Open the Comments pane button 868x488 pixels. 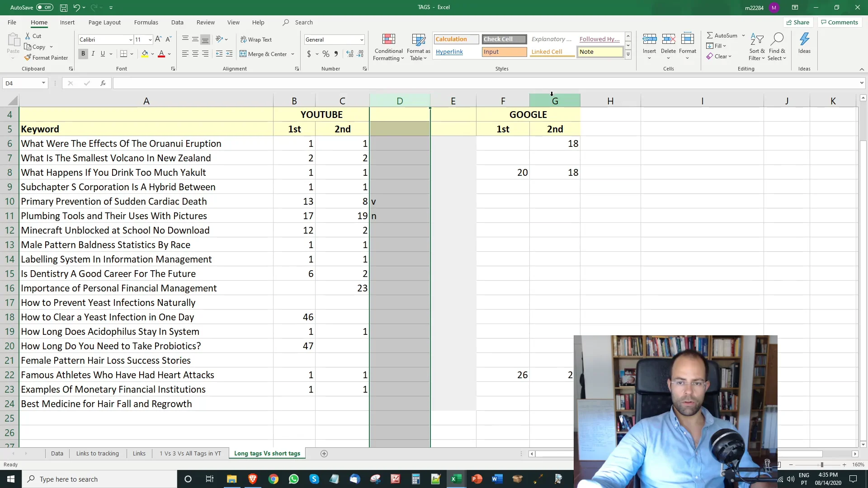tap(840, 22)
